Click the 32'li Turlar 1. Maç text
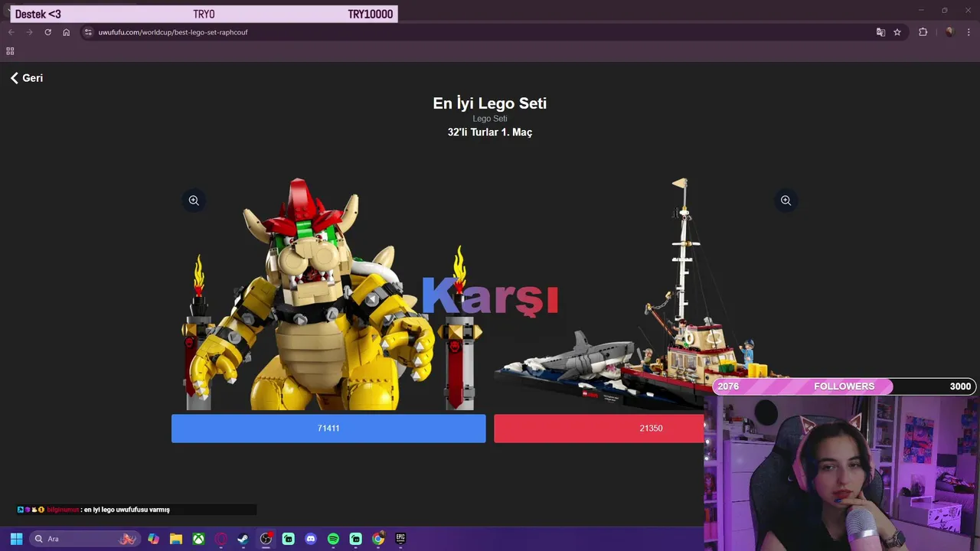Image resolution: width=980 pixels, height=551 pixels. point(490,132)
